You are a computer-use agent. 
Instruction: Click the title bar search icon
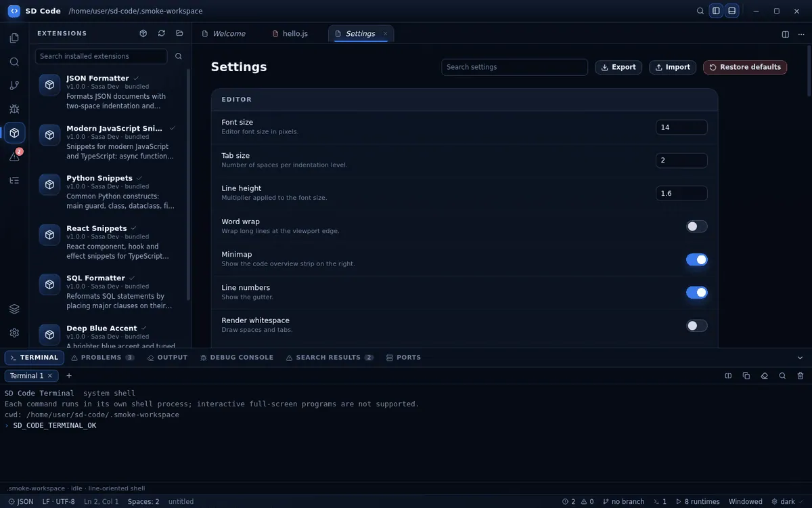(x=700, y=11)
